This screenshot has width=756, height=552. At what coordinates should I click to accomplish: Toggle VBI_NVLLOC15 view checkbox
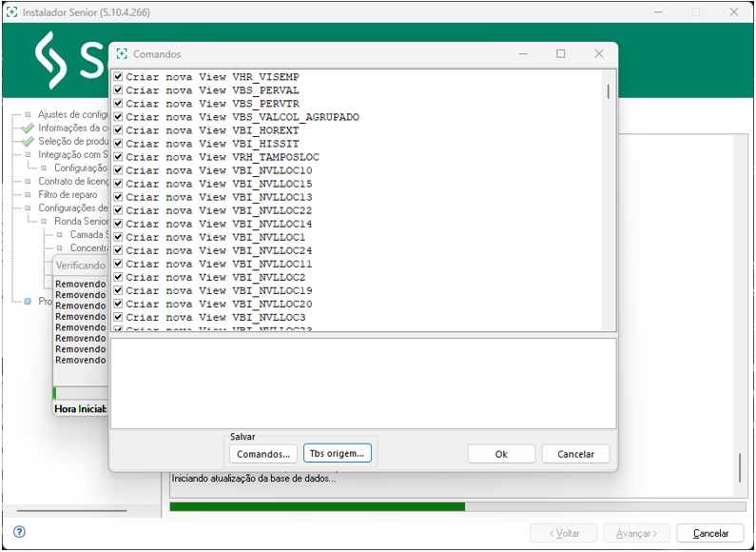point(118,184)
